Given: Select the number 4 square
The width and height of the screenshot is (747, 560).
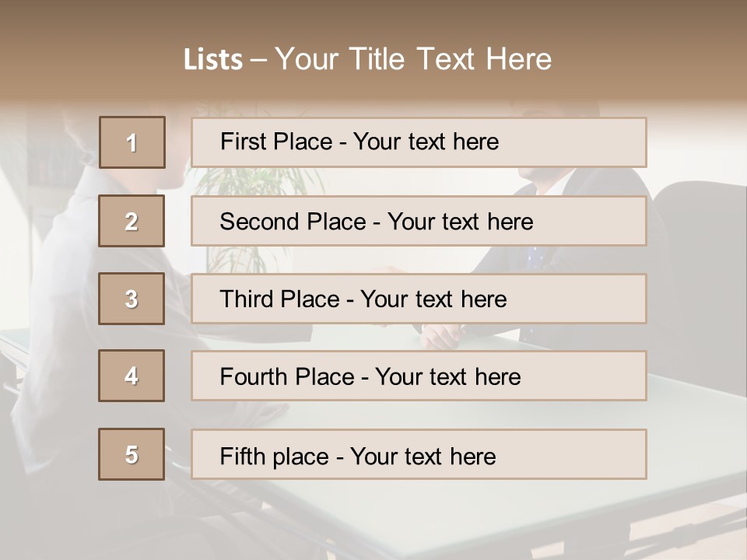Looking at the screenshot, I should tap(132, 376).
